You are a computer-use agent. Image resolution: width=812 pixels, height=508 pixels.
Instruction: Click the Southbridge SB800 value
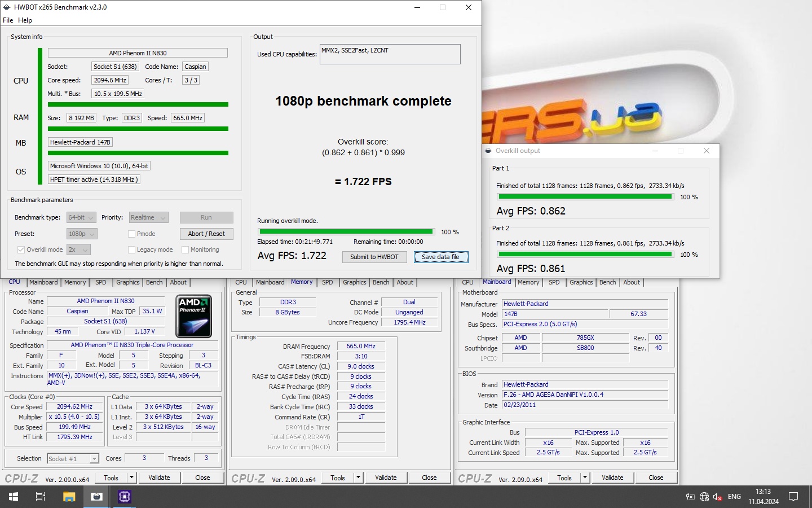tap(585, 348)
